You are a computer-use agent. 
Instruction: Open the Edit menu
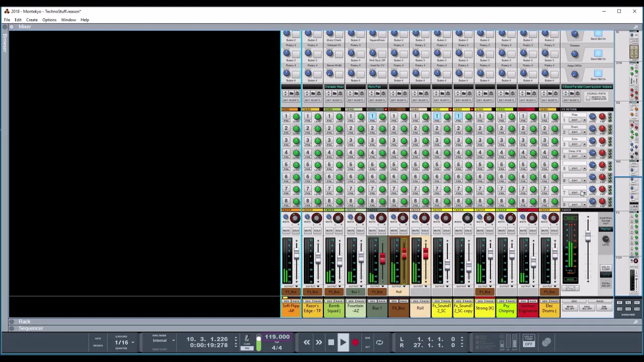pyautogui.click(x=18, y=20)
